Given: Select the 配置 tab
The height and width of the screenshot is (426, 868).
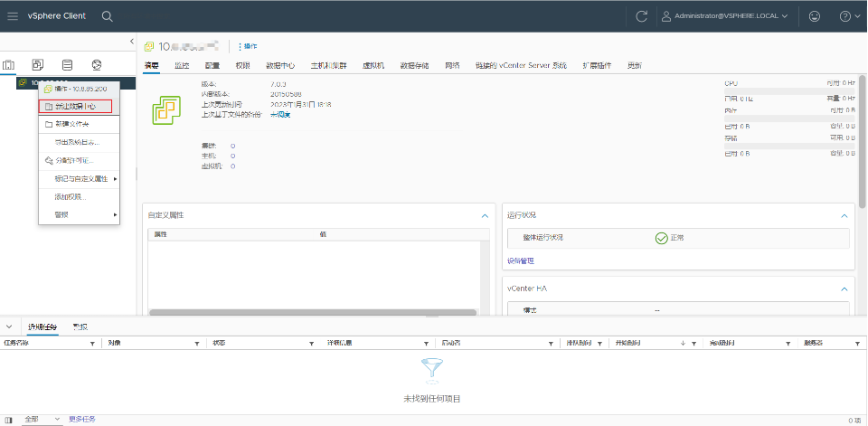Looking at the screenshot, I should [x=212, y=65].
